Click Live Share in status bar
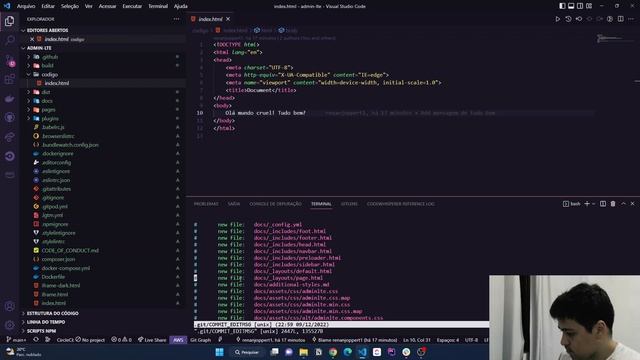 point(152,340)
